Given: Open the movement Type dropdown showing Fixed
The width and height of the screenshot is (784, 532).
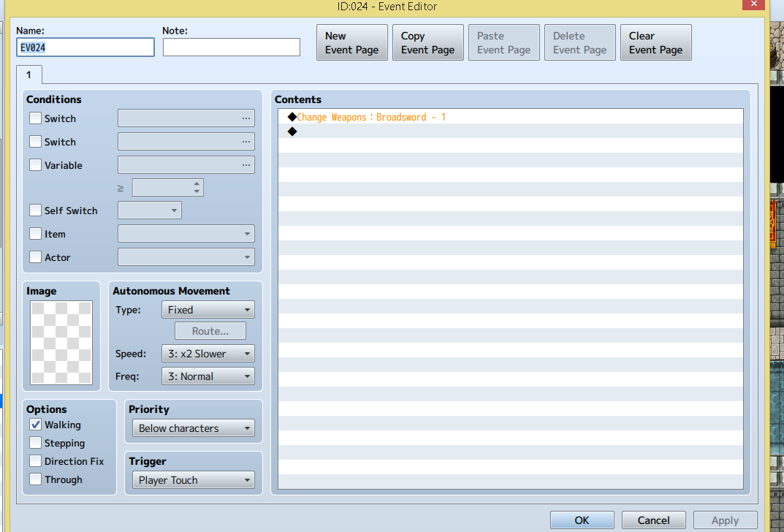Looking at the screenshot, I should tap(208, 310).
